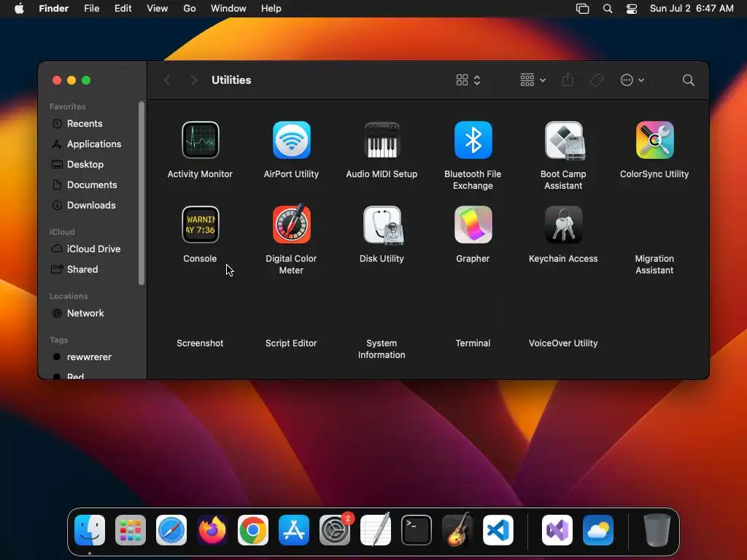Open the Go menu
Screen dimensions: 747x560
pos(190,9)
